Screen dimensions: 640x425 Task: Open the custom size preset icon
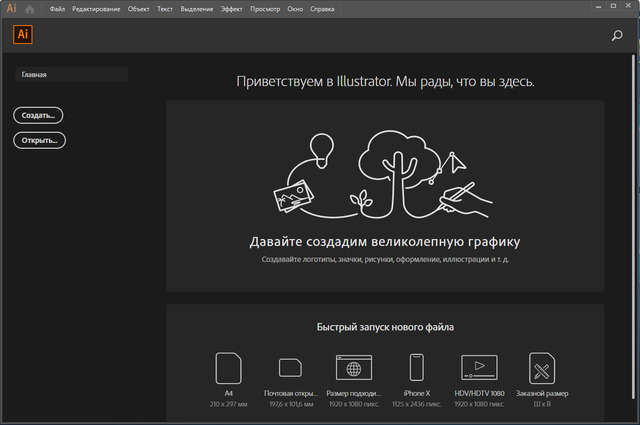(542, 368)
